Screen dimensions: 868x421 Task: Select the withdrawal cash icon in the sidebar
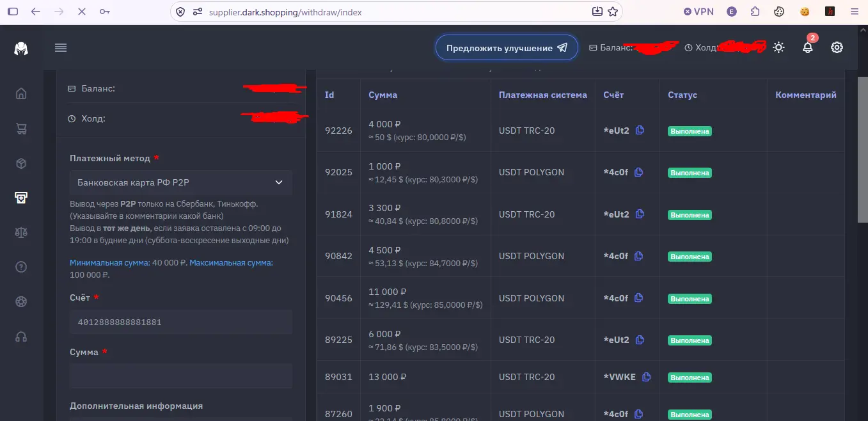(21, 198)
